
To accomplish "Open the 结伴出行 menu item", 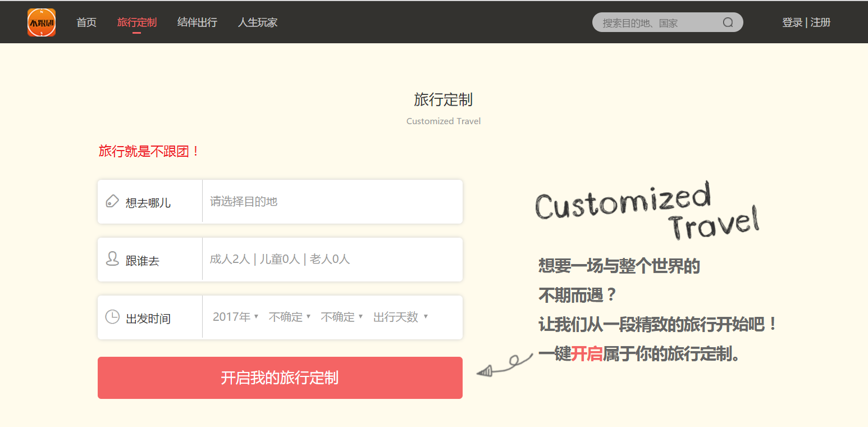I will 197,22.
